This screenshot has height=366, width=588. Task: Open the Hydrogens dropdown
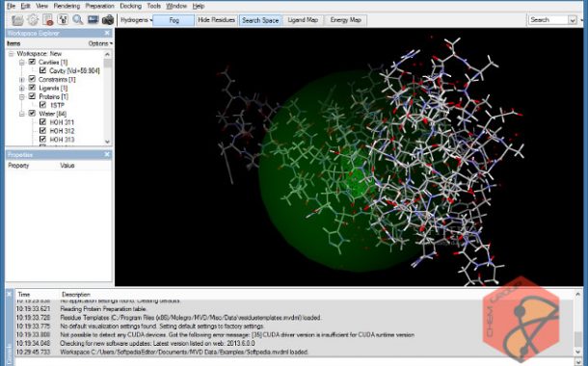(x=137, y=20)
